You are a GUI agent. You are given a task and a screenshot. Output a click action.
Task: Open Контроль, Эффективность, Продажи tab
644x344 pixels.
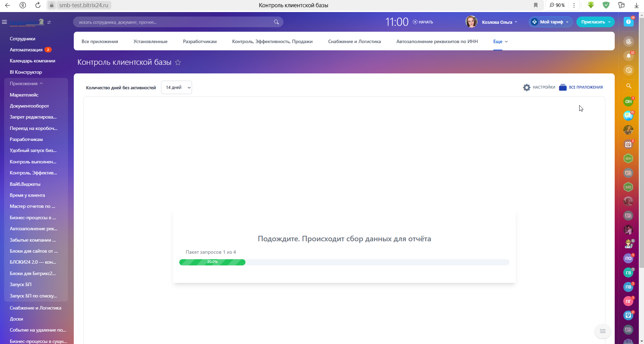pyautogui.click(x=272, y=41)
